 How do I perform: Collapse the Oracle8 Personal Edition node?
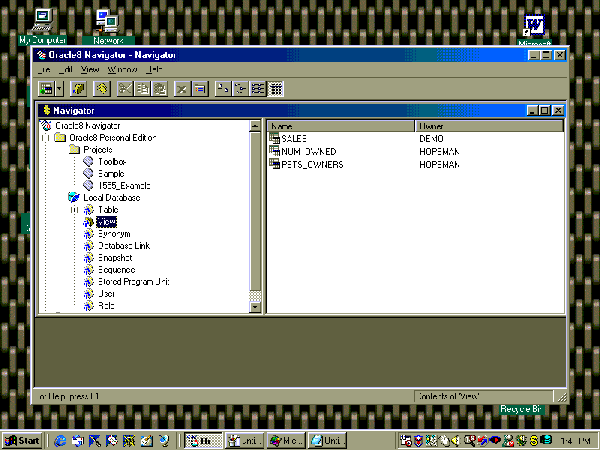[x=46, y=138]
